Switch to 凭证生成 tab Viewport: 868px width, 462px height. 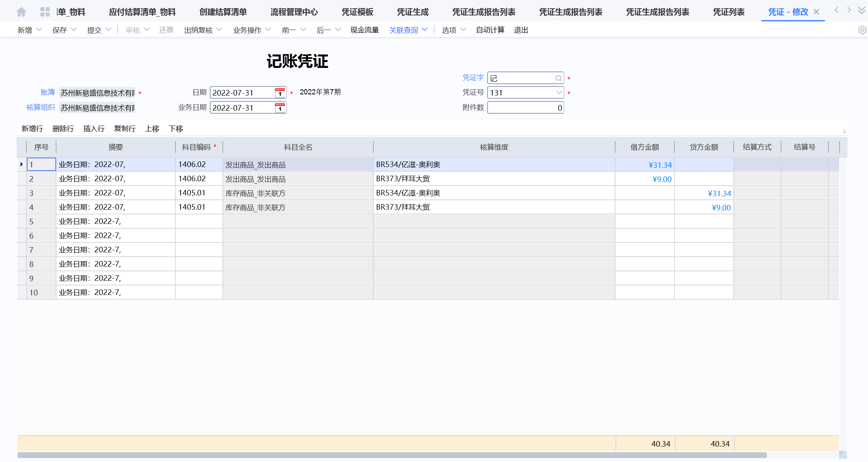412,12
